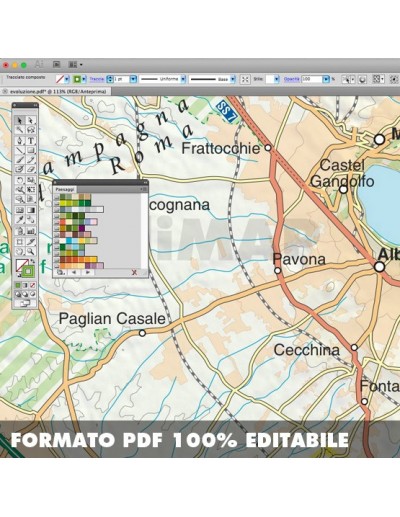Set paint mode to None

[x=33, y=285]
